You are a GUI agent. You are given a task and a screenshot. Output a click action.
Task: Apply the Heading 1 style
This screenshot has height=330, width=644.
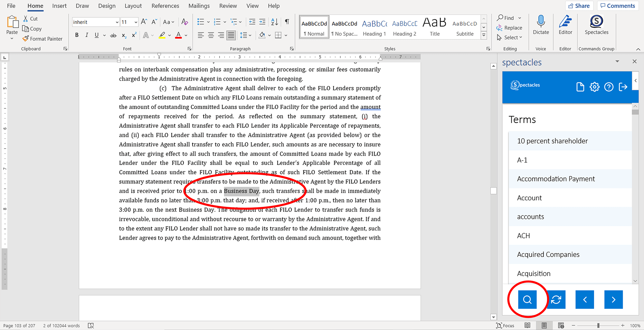tap(374, 28)
